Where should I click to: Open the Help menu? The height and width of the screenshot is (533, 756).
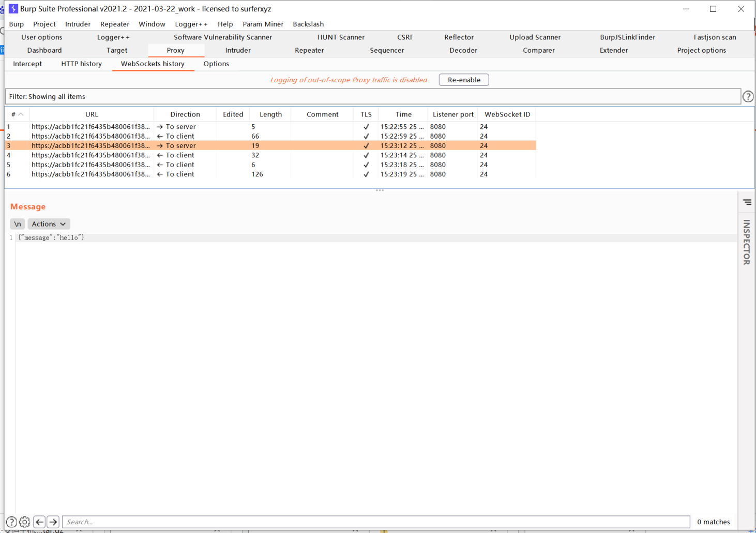(225, 24)
